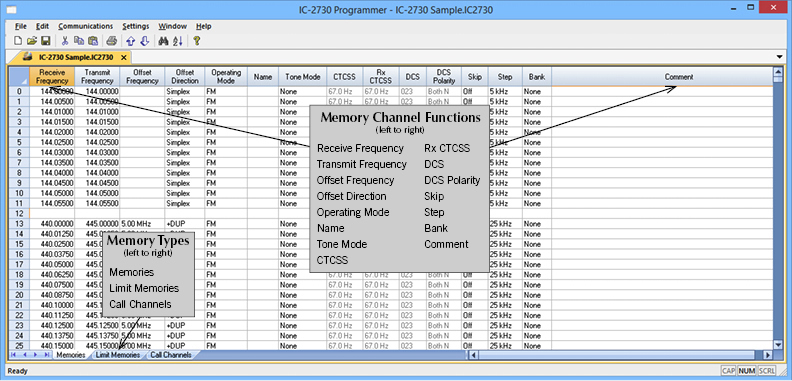
Task: Click the DCS Polarity column header
Action: point(444,77)
